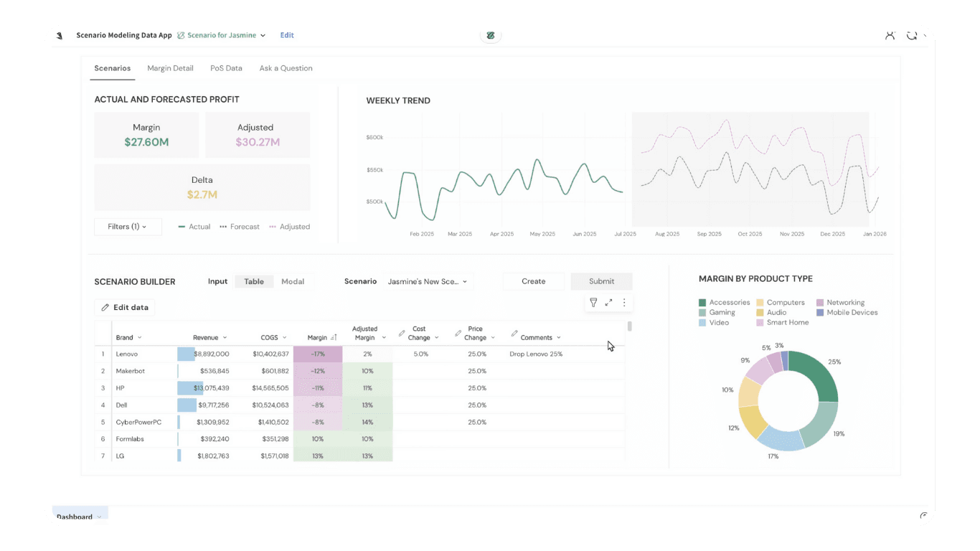Open the three-dot overflow menu above the table
The image size is (980, 551).
point(623,302)
